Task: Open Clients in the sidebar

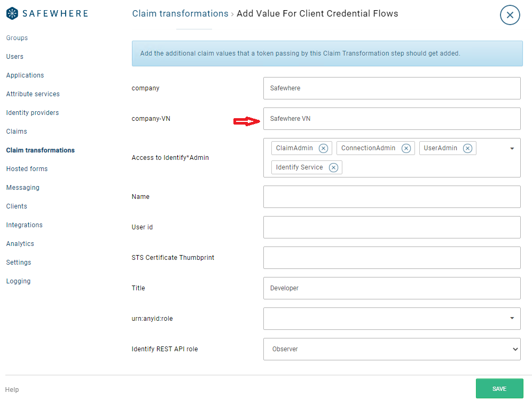Action: point(17,206)
